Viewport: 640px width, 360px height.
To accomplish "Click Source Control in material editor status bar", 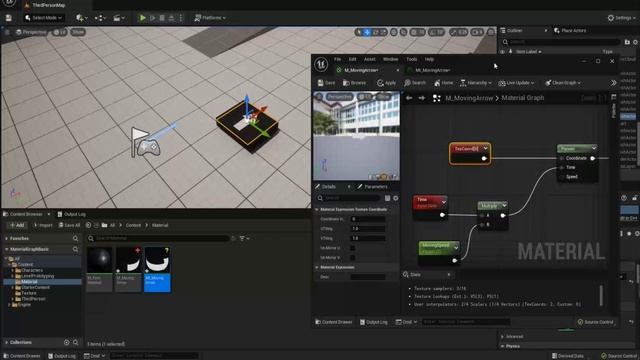I will 596,322.
